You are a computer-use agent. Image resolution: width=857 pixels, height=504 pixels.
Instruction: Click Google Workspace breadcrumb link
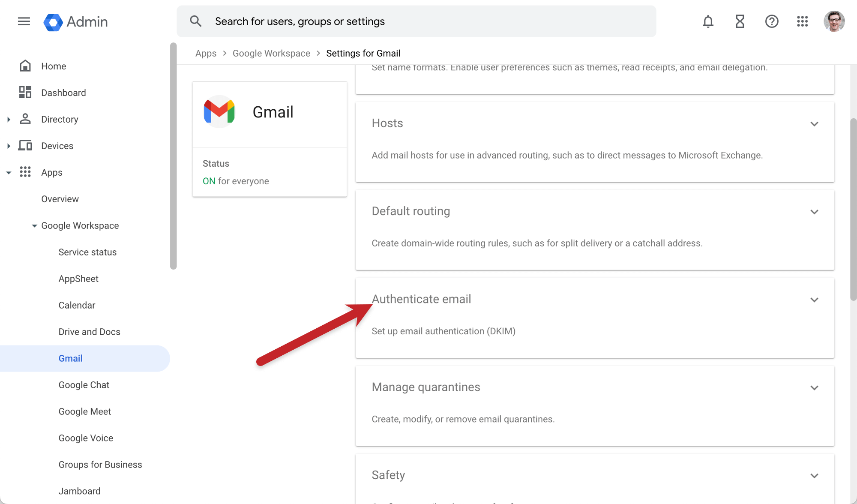271,53
